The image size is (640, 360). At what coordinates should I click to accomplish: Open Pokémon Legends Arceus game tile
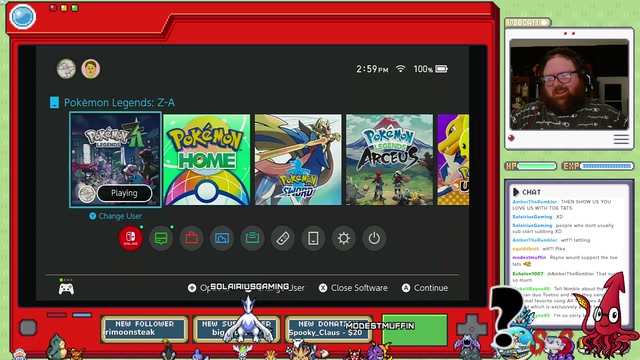[389, 160]
